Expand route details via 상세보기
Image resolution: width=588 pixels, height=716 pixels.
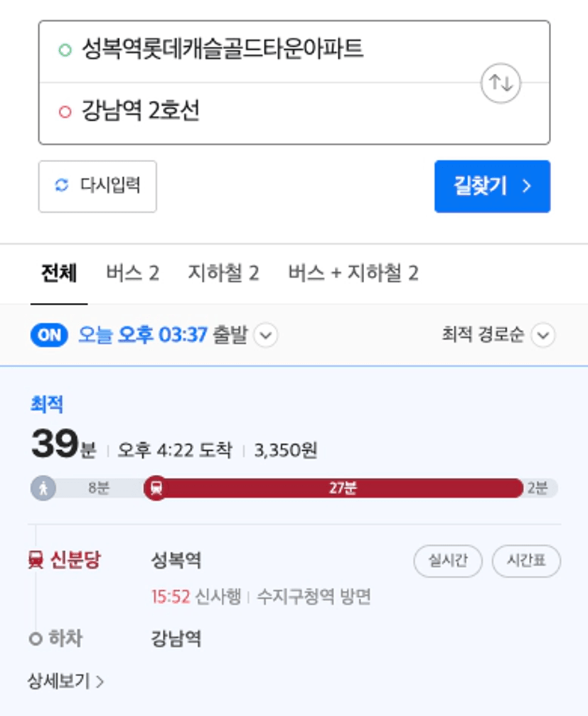pos(65,681)
